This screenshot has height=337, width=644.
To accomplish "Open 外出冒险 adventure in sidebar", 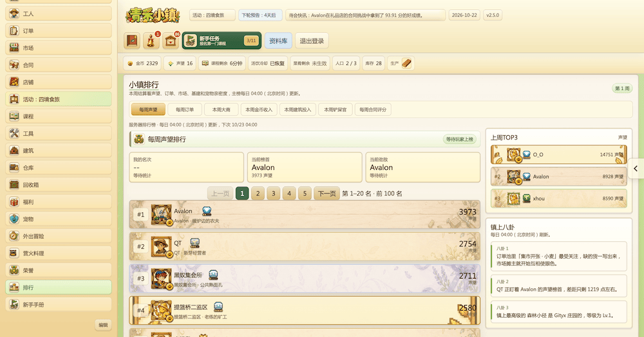I will (x=59, y=236).
